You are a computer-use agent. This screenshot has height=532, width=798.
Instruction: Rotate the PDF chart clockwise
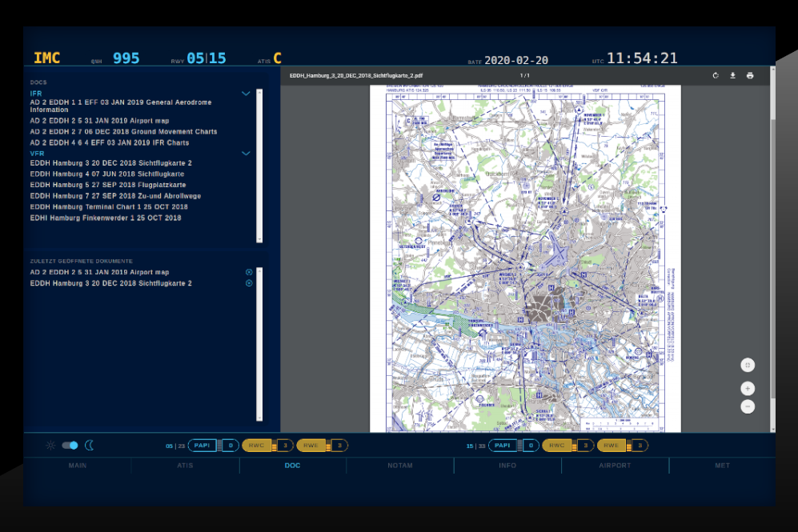pyautogui.click(x=716, y=76)
